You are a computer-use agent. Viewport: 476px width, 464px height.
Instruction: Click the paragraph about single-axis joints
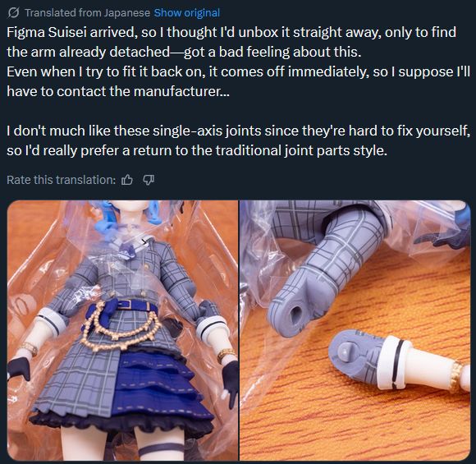click(238, 140)
